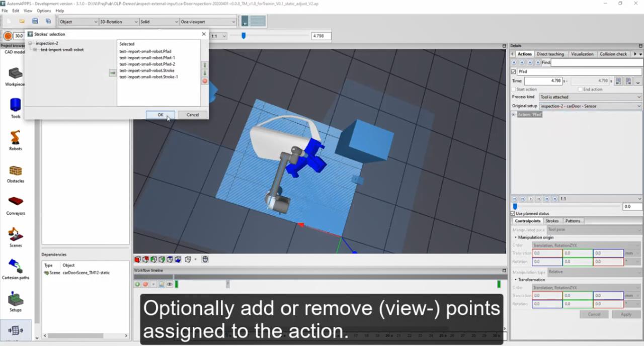Click the top time slider handle

(244, 36)
